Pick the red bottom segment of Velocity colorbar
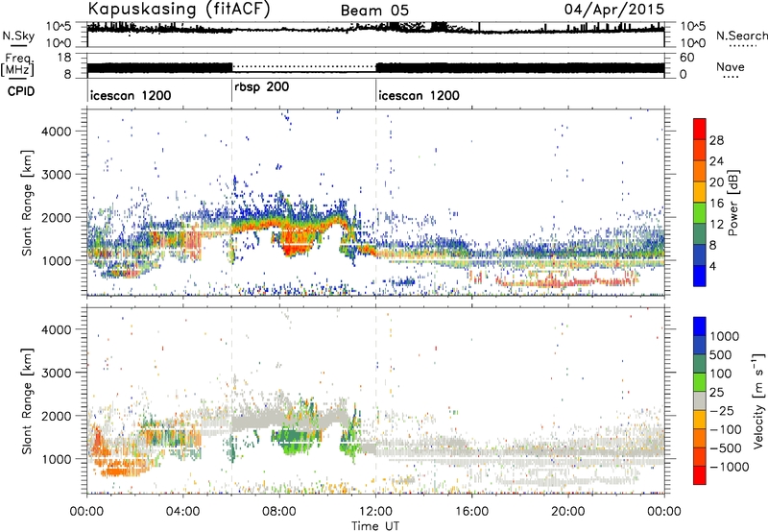768x532 pixels. coord(700,475)
